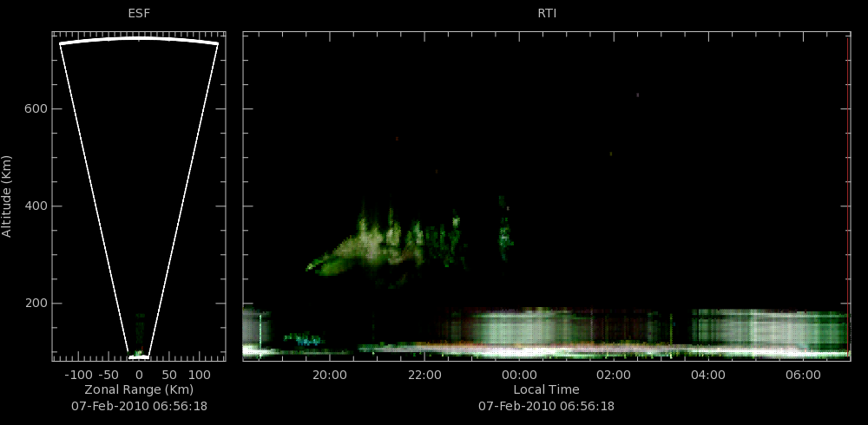This screenshot has height=425, width=868.
Task: Click the 02:00 time tick label
Action: coord(614,376)
